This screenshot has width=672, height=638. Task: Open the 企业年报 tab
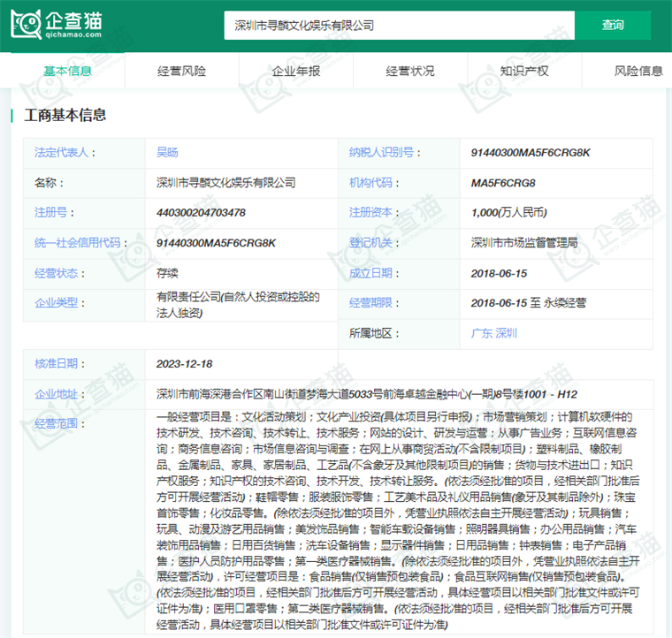[x=296, y=71]
